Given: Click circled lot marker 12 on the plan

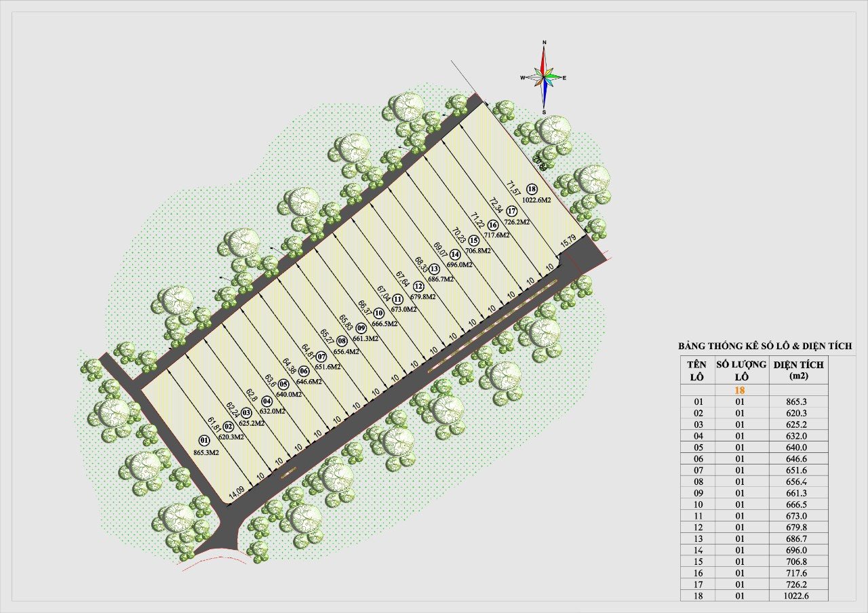Looking at the screenshot, I should 418,286.
